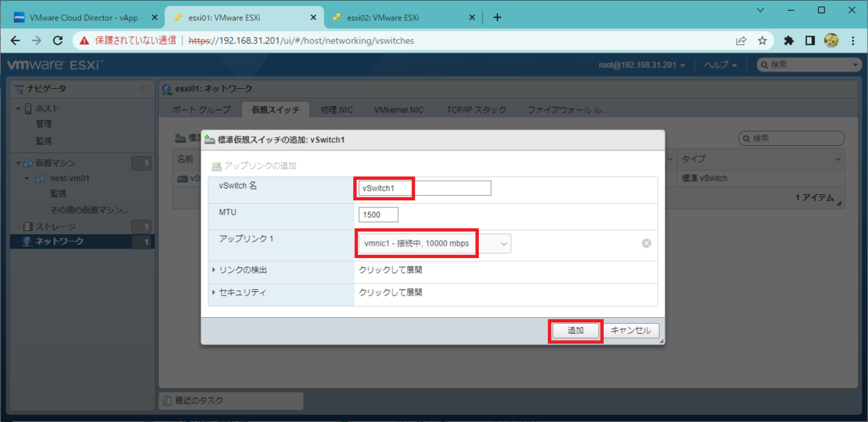Close the esxi02 browser tab
This screenshot has height=422, width=868.
(x=474, y=17)
